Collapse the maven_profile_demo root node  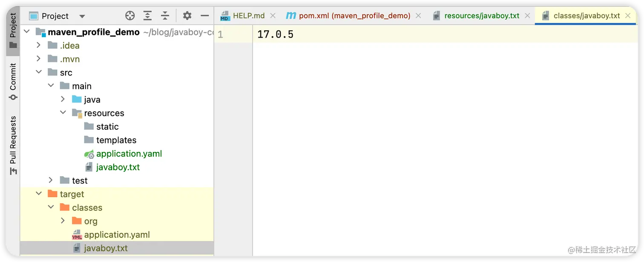tap(27, 32)
